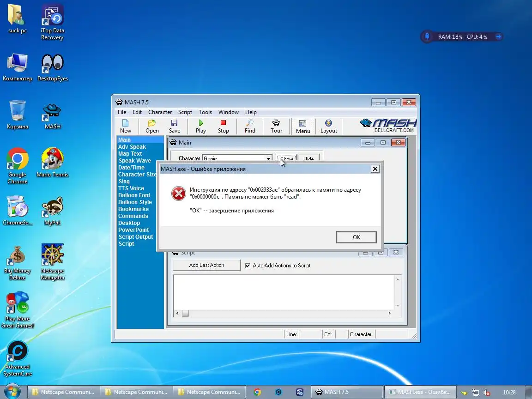Click the MASH Bellcraft.com logo
The width and height of the screenshot is (532, 399).
point(388,126)
